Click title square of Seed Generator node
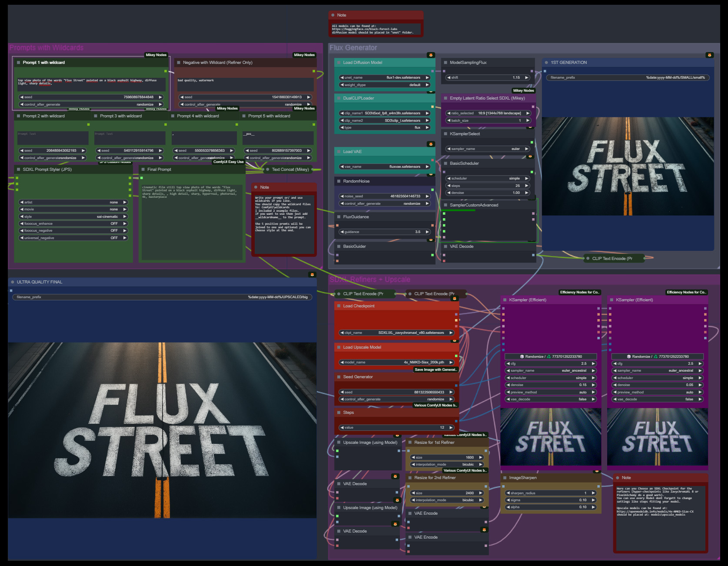Image resolution: width=728 pixels, height=566 pixels. (339, 377)
